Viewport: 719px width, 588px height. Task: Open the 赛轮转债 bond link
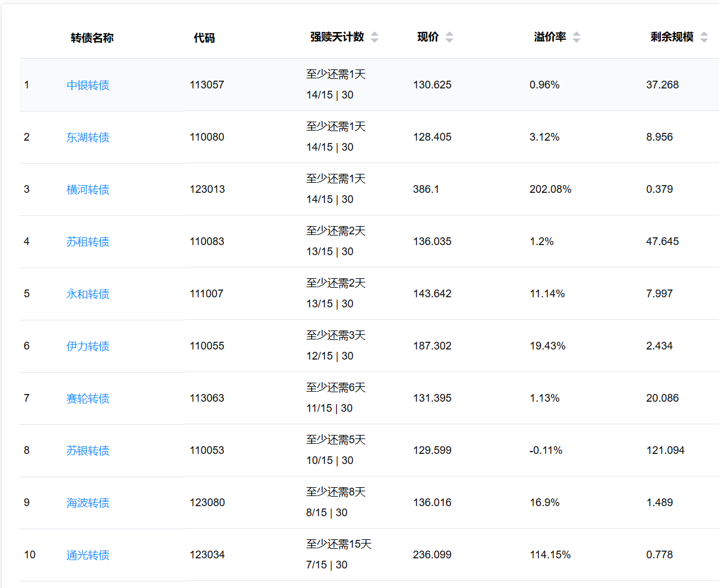(x=88, y=398)
